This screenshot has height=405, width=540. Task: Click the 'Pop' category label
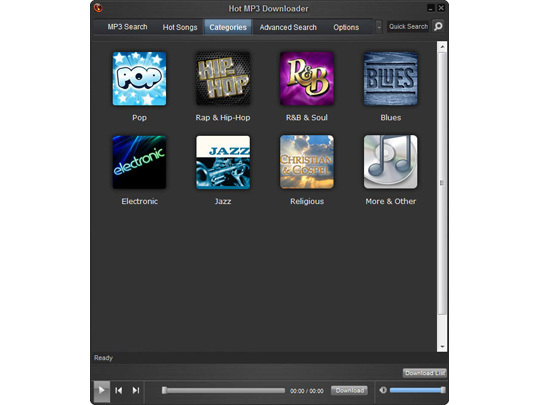pos(139,118)
